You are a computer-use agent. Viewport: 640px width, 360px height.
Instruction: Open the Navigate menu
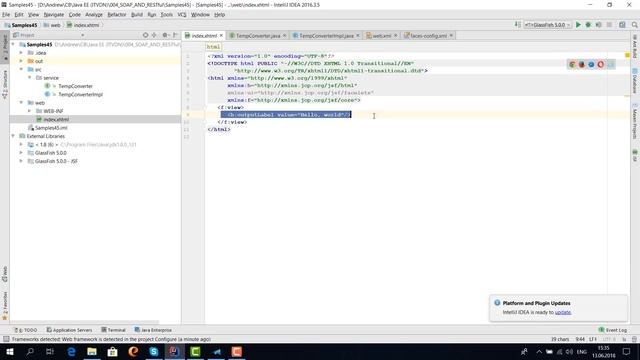pos(54,15)
